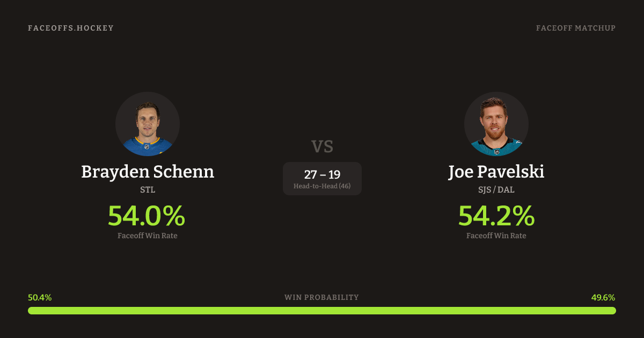Screen dimensions: 644x338
Task: Click Faceoff Win Rate label under Schenn
Action: click(148, 236)
